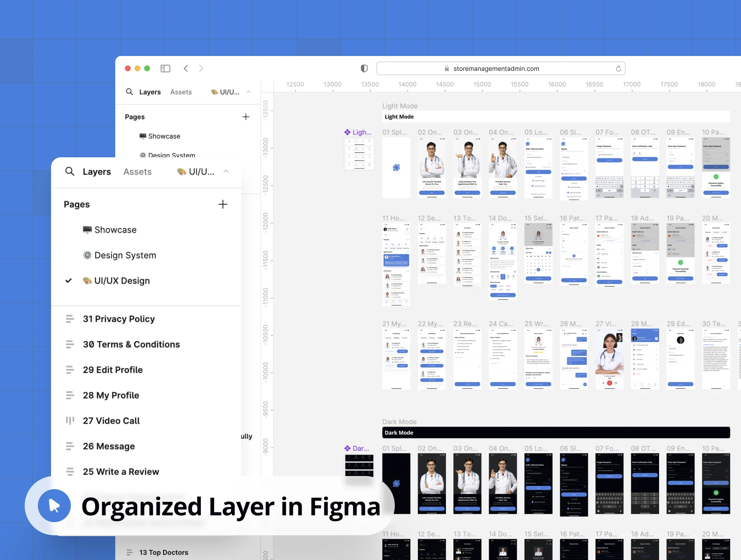Select the 25 Write a Review layer

point(121,471)
